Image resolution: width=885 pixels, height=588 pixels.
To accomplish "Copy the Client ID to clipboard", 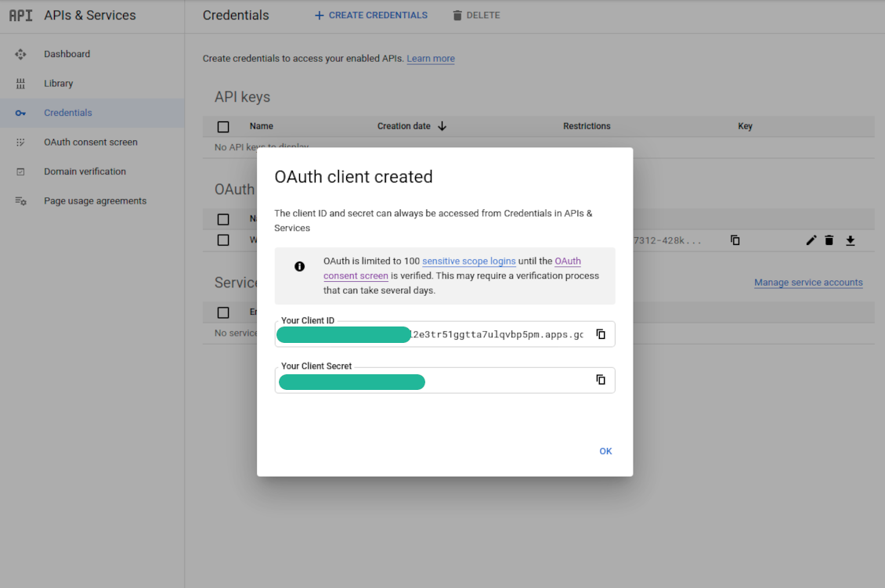I will [x=601, y=334].
